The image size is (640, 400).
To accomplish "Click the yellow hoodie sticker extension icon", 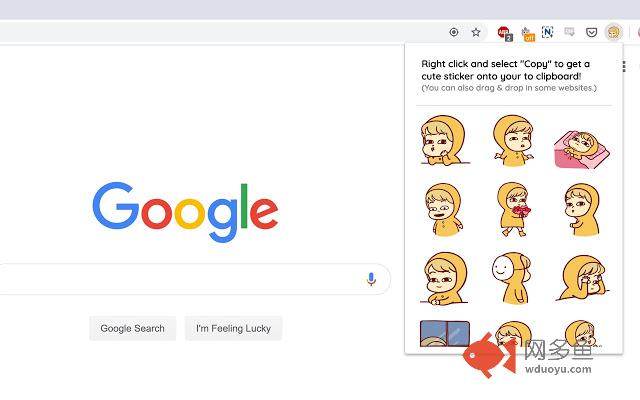I will [613, 32].
